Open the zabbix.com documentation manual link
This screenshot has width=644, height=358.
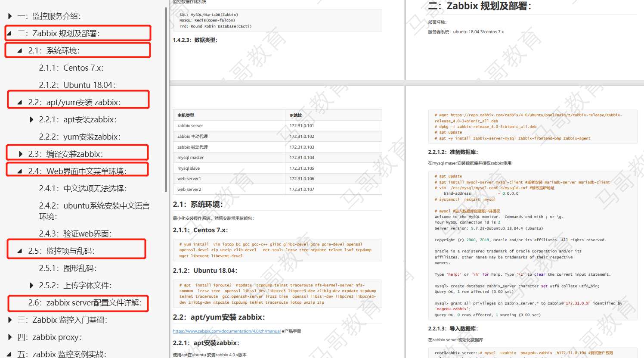coord(227,331)
